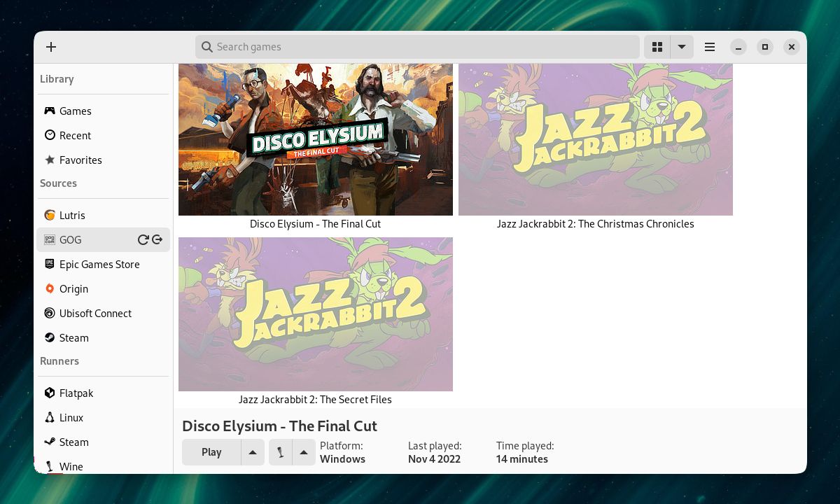This screenshot has height=504, width=840.
Task: Show Recent games list
Action: pyautogui.click(x=75, y=135)
